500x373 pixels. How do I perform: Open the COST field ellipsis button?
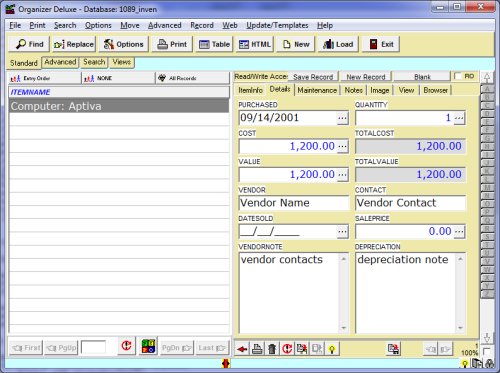point(342,146)
